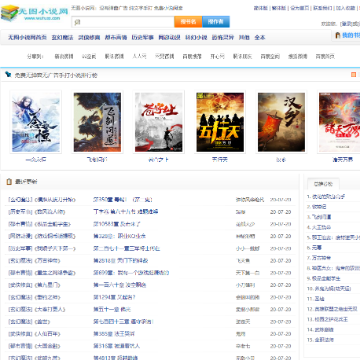360x360 pixels.
Task: Open chapter link 第七百四十三章 in update list
Action: (x=123, y=322)
